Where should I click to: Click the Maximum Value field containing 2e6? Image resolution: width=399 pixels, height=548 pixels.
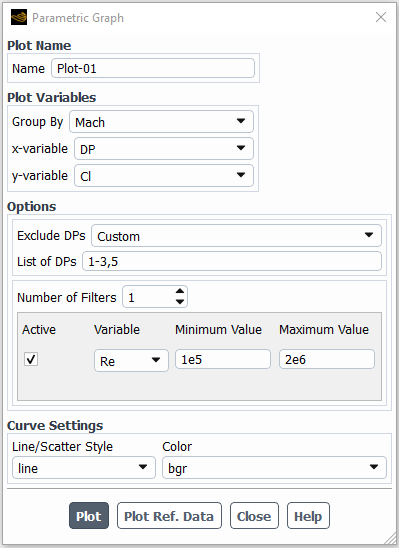(327, 359)
